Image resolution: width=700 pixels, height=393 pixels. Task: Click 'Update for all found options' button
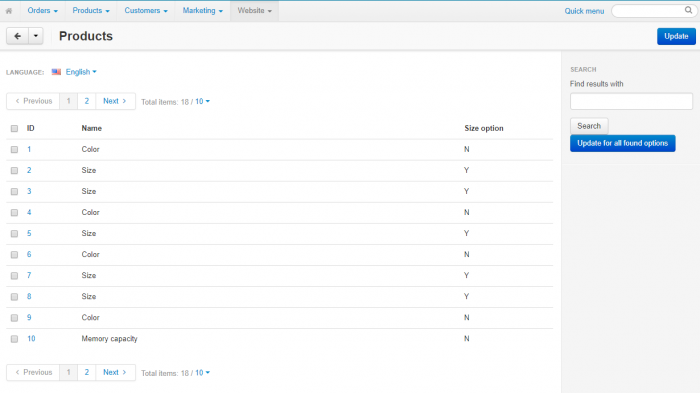[x=622, y=143]
